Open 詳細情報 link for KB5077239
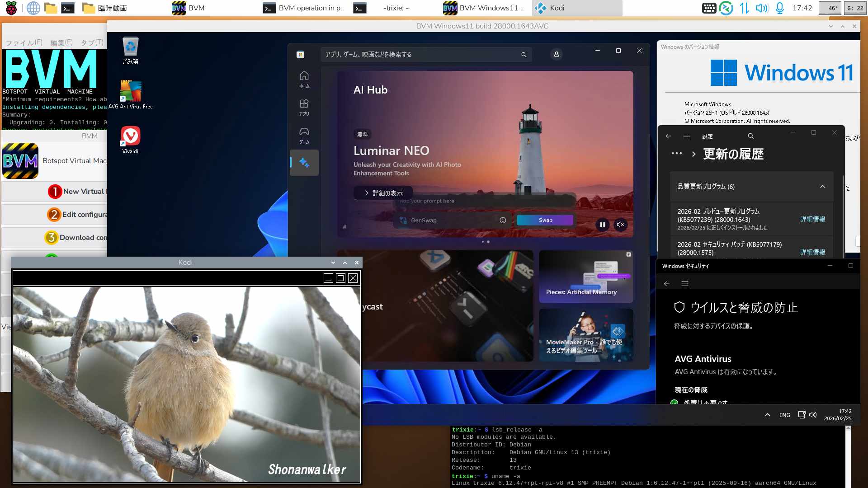868x488 pixels. pyautogui.click(x=812, y=219)
